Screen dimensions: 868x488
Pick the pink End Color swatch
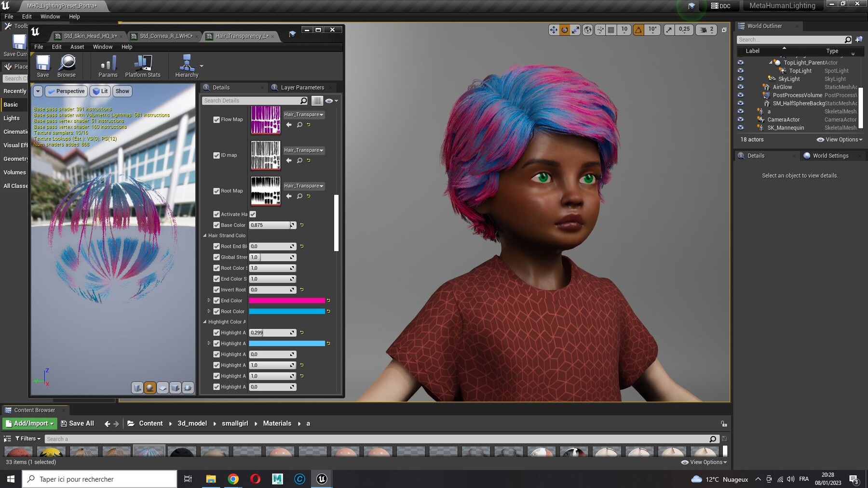pos(287,300)
